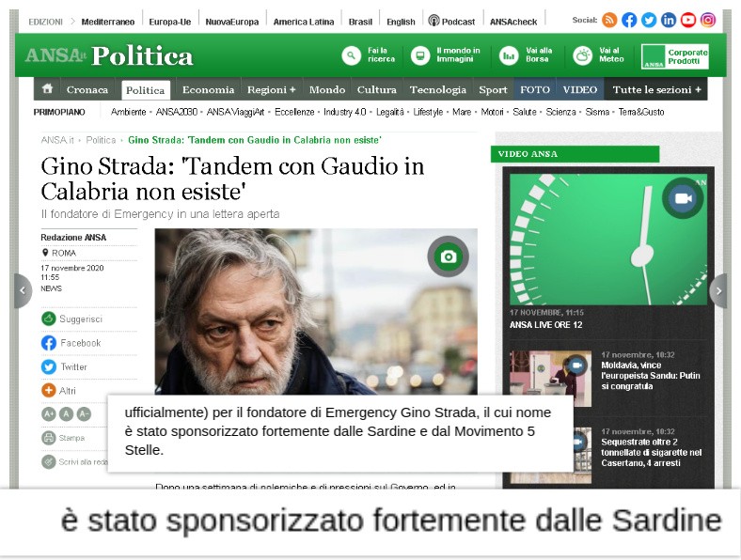The image size is (741, 560).
Task: Open the RSS feed social icon
Action: [609, 20]
